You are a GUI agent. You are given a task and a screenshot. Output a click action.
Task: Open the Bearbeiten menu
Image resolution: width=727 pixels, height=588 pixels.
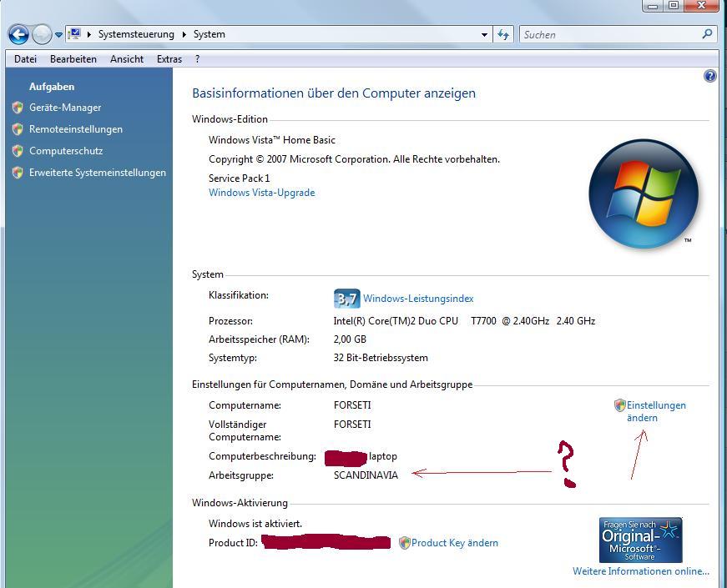click(x=73, y=59)
